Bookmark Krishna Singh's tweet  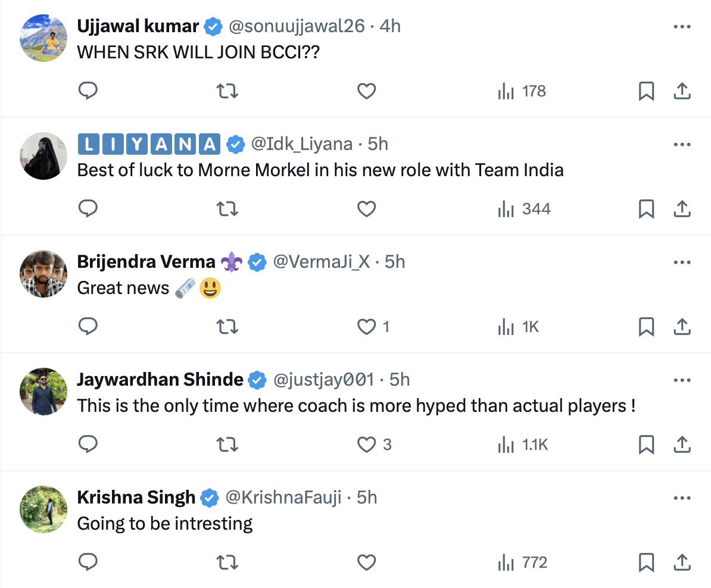point(646,562)
